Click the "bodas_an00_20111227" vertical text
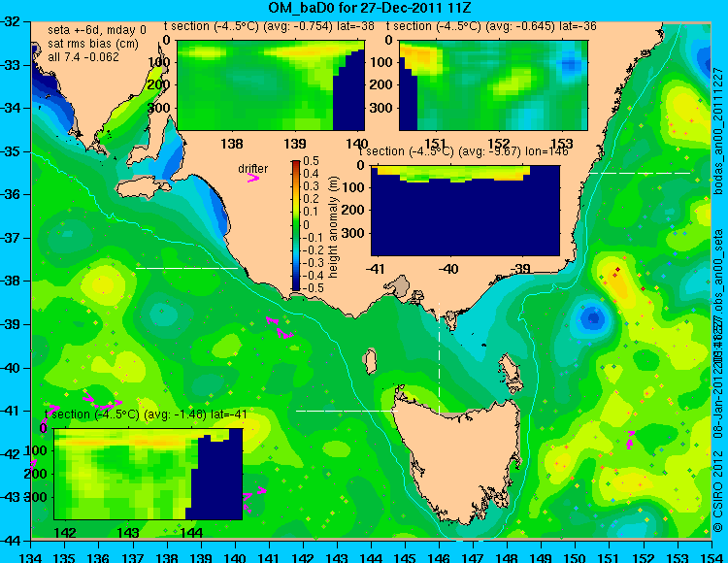728x563 pixels. [x=718, y=131]
